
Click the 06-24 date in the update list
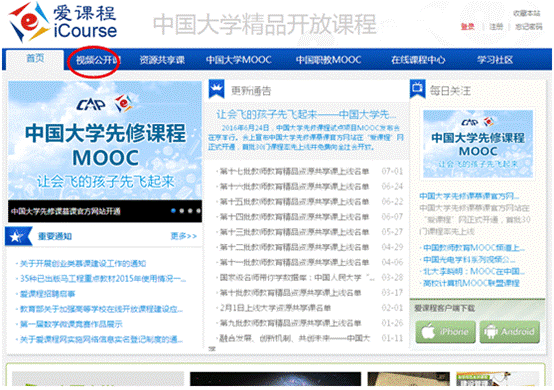point(392,187)
